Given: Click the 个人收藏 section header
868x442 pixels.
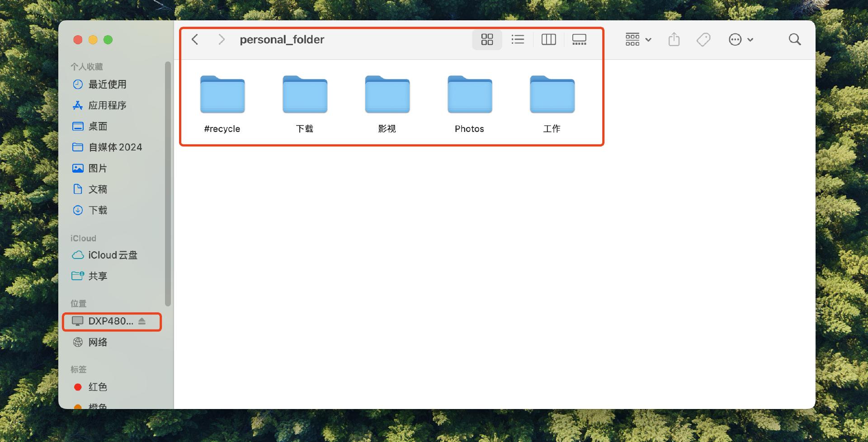Looking at the screenshot, I should [86, 66].
